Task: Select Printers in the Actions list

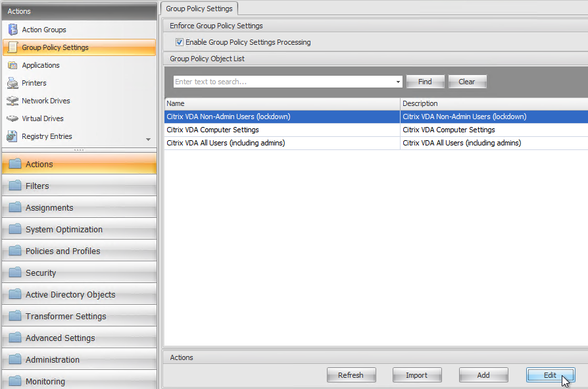Action: 79,83
